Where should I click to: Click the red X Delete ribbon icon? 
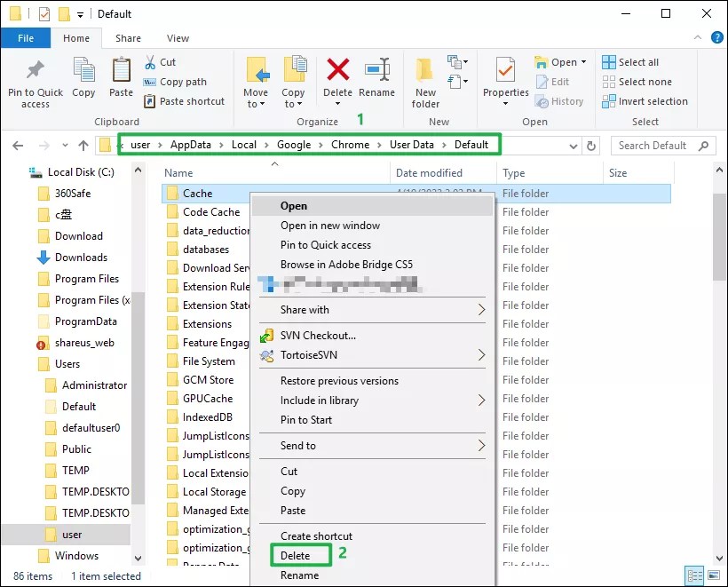pyautogui.click(x=338, y=69)
